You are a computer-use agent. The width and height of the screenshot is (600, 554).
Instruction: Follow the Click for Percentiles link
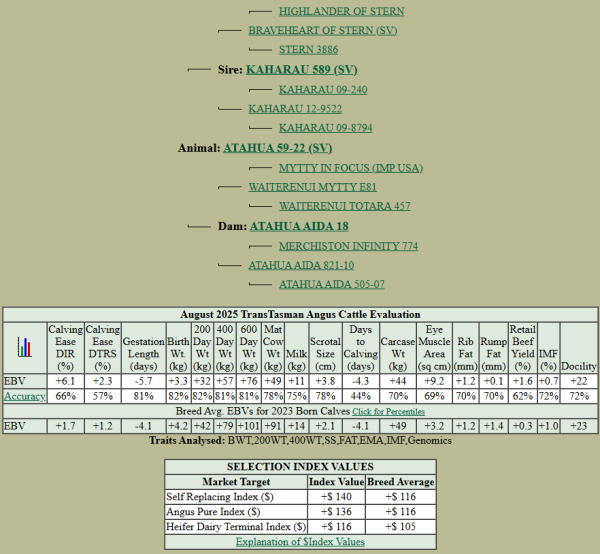(x=388, y=412)
